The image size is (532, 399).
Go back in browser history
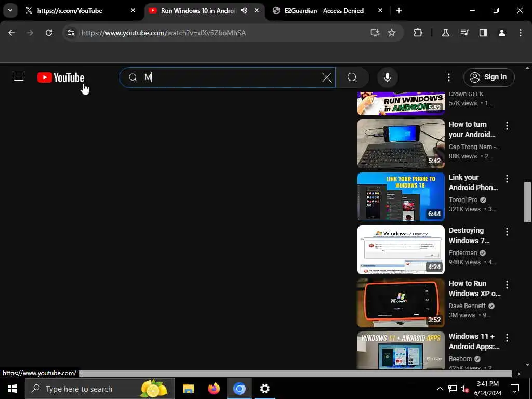pos(11,33)
